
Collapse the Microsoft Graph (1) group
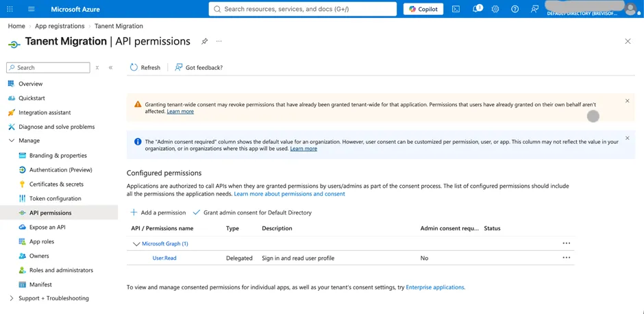pos(137,243)
